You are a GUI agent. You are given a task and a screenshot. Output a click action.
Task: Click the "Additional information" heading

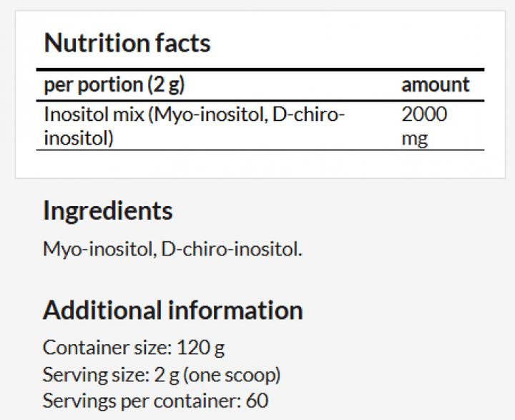(x=172, y=311)
